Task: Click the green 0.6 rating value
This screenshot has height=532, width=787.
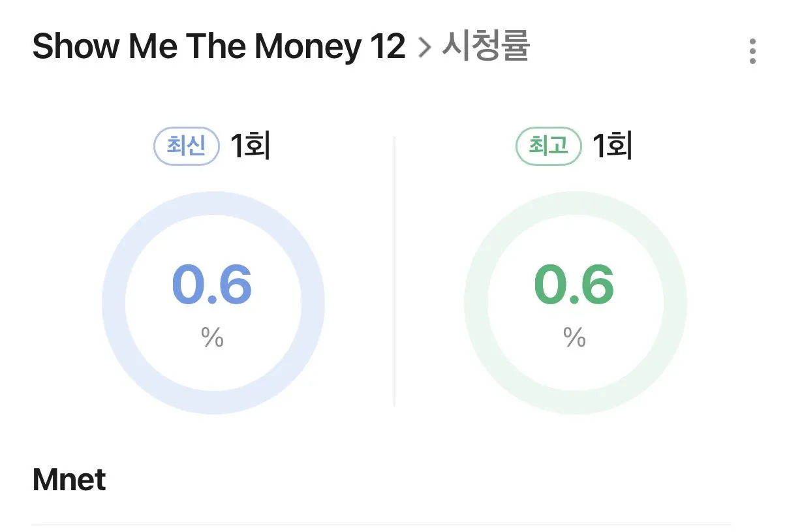Action: pos(574,285)
